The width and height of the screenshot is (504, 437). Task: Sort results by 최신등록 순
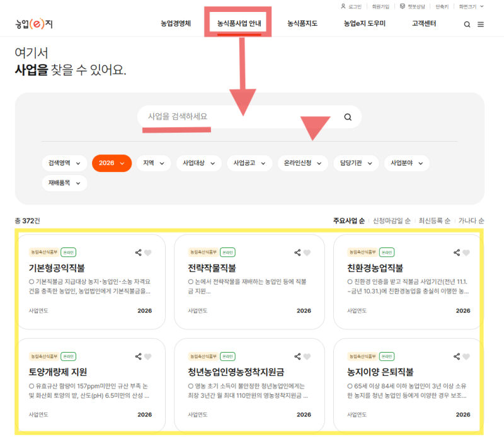coord(434,221)
